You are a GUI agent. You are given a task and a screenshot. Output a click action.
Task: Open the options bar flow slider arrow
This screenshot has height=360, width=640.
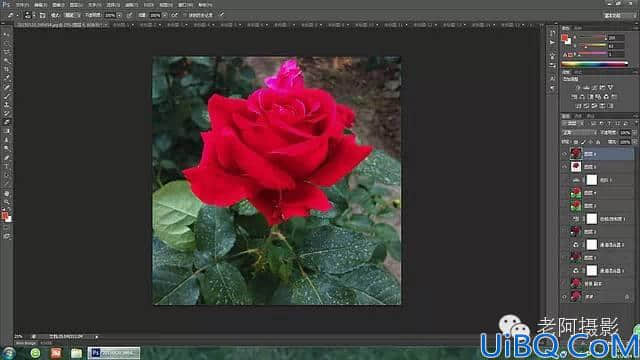[x=164, y=16]
